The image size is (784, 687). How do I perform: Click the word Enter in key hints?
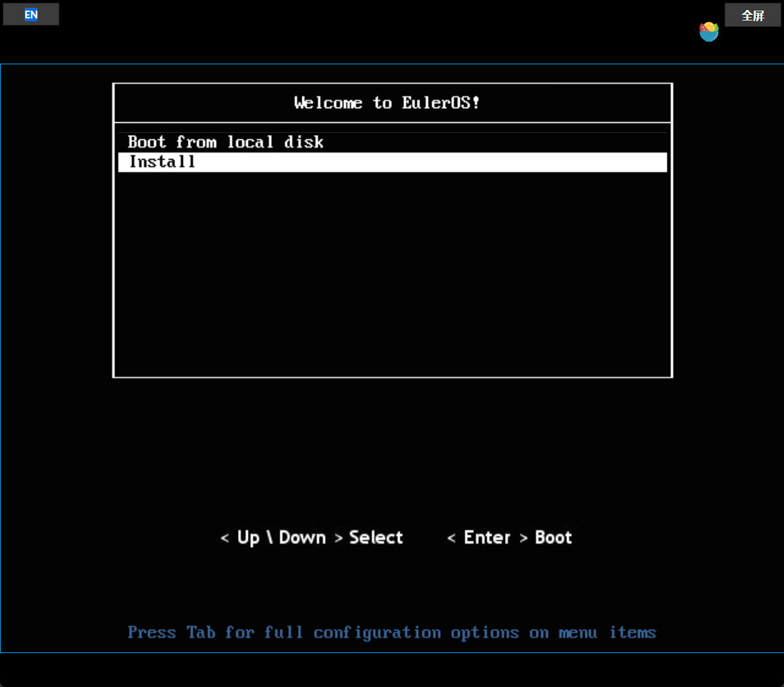tap(487, 538)
